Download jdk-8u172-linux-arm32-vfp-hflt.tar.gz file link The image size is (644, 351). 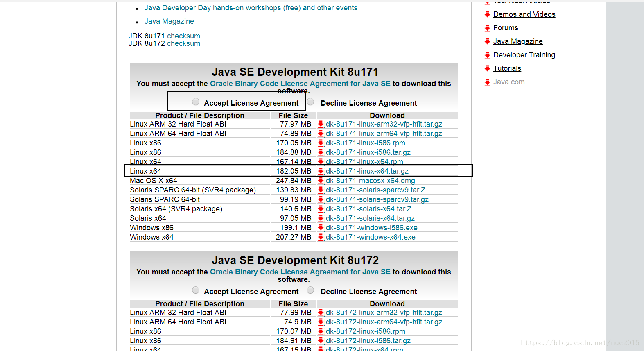pyautogui.click(x=383, y=313)
